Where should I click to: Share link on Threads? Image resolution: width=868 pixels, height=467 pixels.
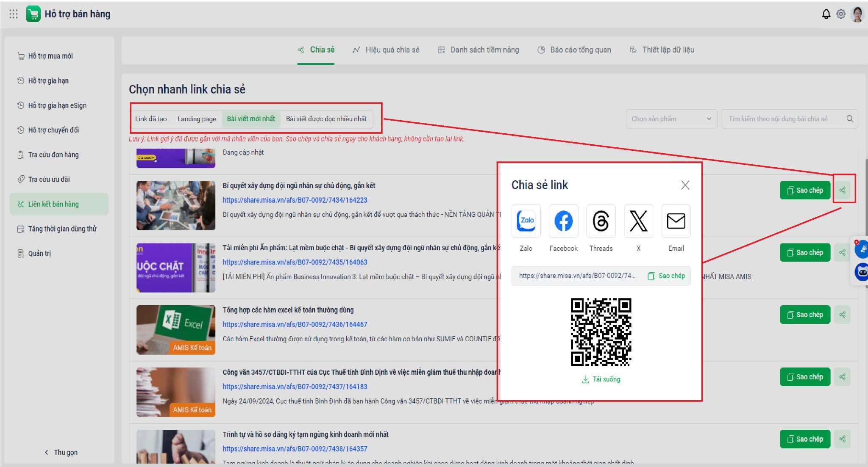[x=601, y=221]
